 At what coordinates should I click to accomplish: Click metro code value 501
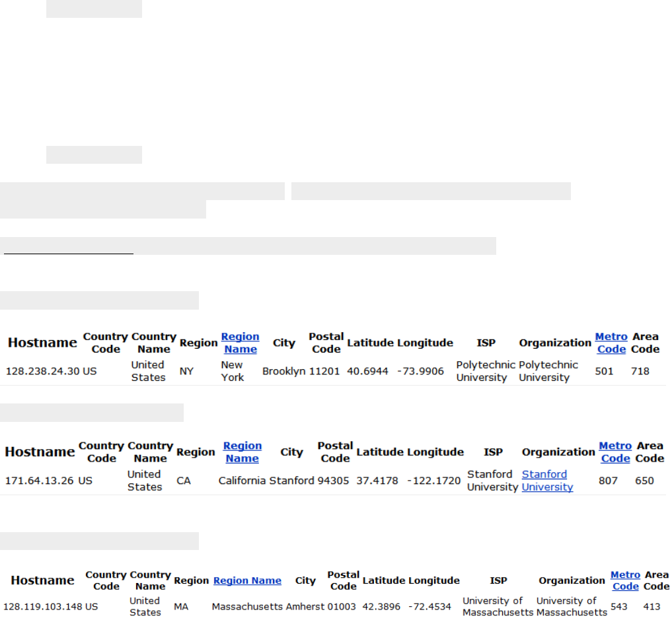pos(604,371)
